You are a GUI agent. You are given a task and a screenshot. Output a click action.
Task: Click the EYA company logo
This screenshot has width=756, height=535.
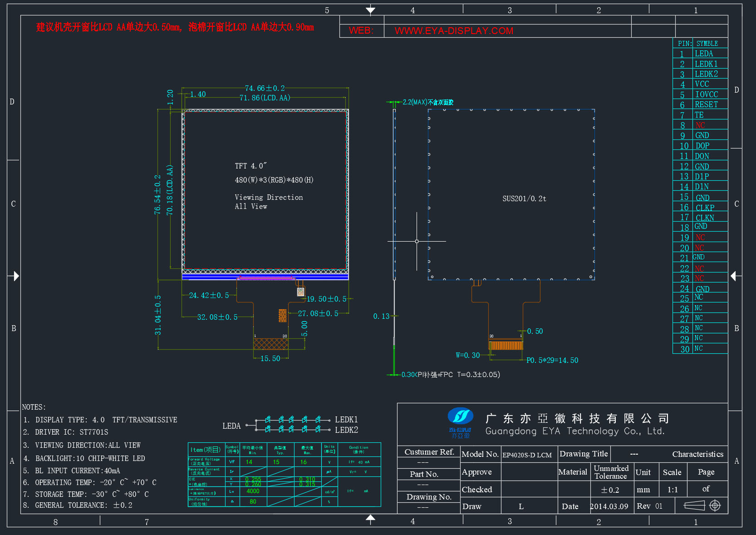point(460,423)
